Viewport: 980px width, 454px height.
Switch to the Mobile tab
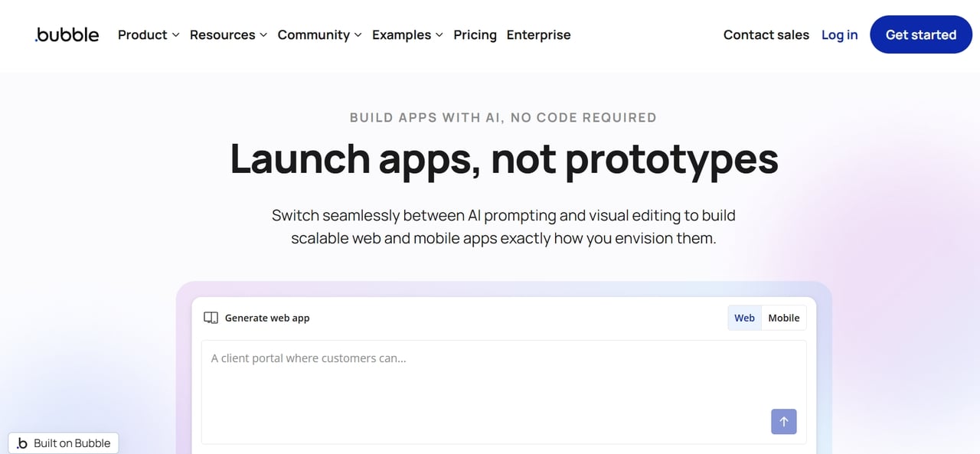784,318
